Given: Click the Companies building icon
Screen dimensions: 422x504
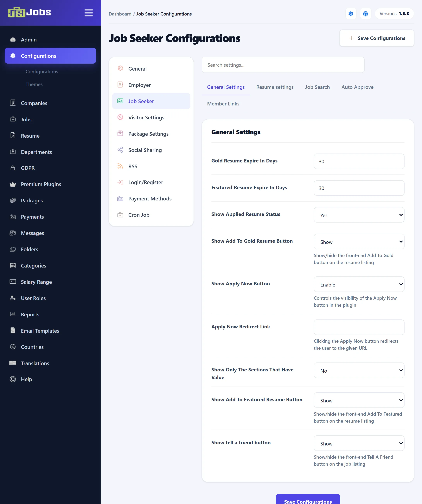Looking at the screenshot, I should click(x=13, y=103).
